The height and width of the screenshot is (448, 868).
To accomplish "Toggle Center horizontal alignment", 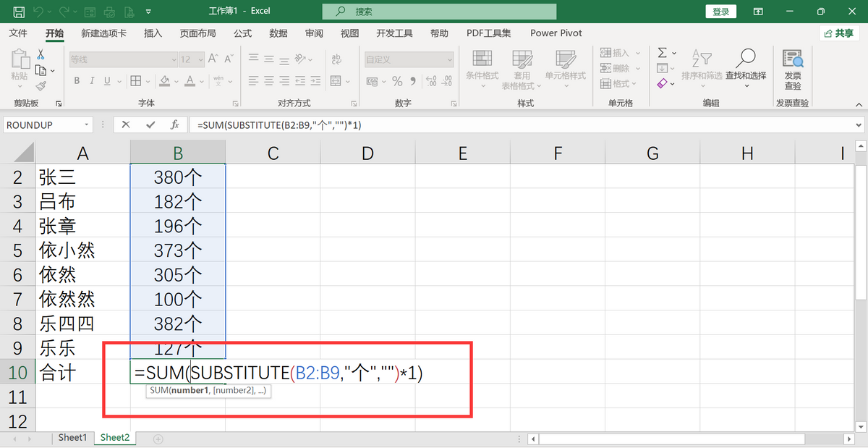I will click(x=269, y=80).
